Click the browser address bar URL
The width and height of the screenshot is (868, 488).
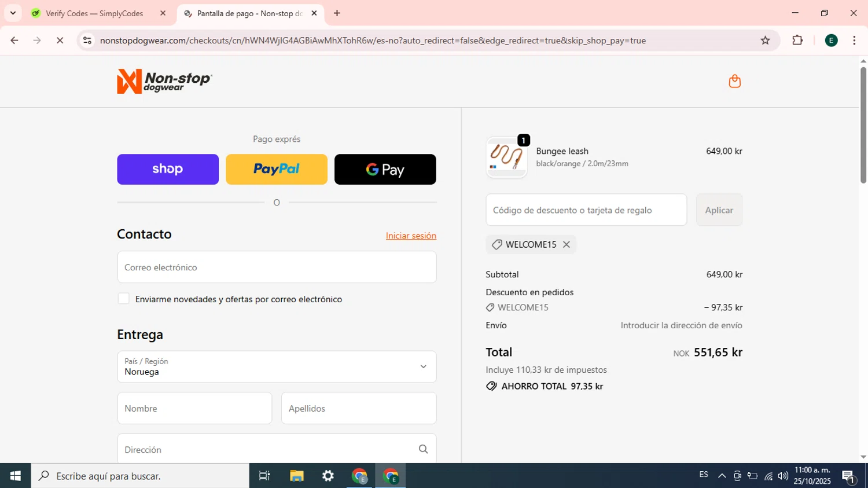click(373, 41)
